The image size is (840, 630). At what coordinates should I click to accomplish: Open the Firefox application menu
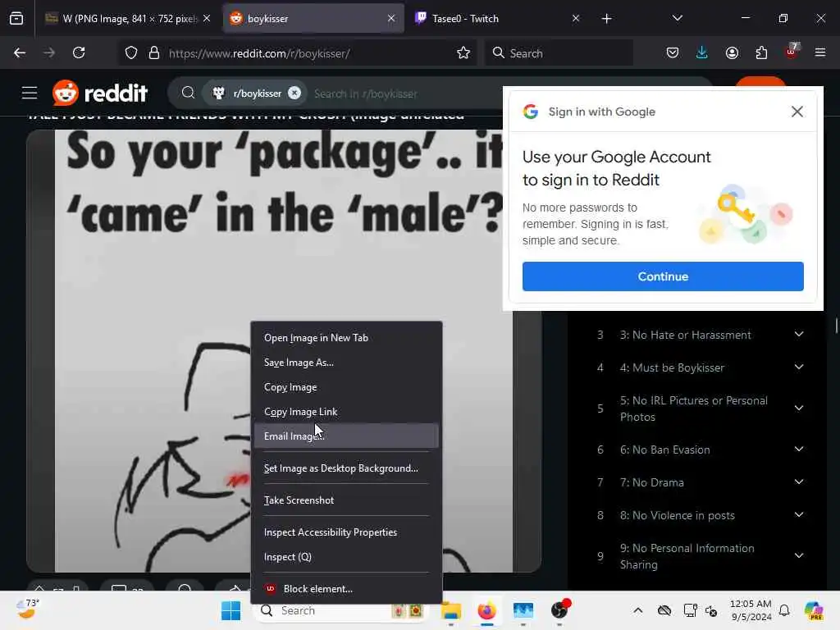[820, 52]
